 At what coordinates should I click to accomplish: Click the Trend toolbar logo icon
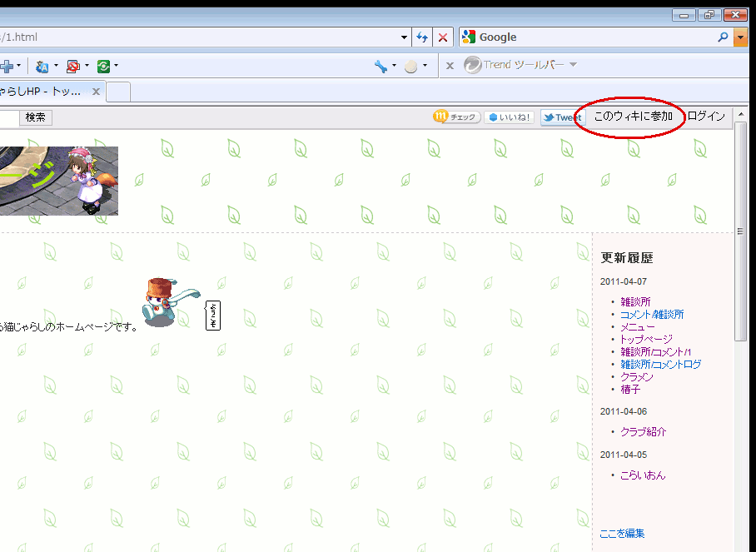(473, 65)
